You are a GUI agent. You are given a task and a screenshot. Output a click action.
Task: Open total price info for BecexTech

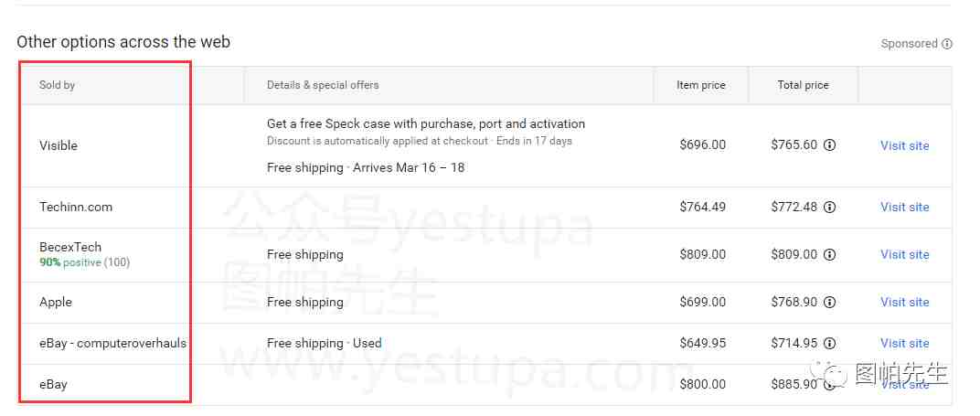tap(829, 254)
